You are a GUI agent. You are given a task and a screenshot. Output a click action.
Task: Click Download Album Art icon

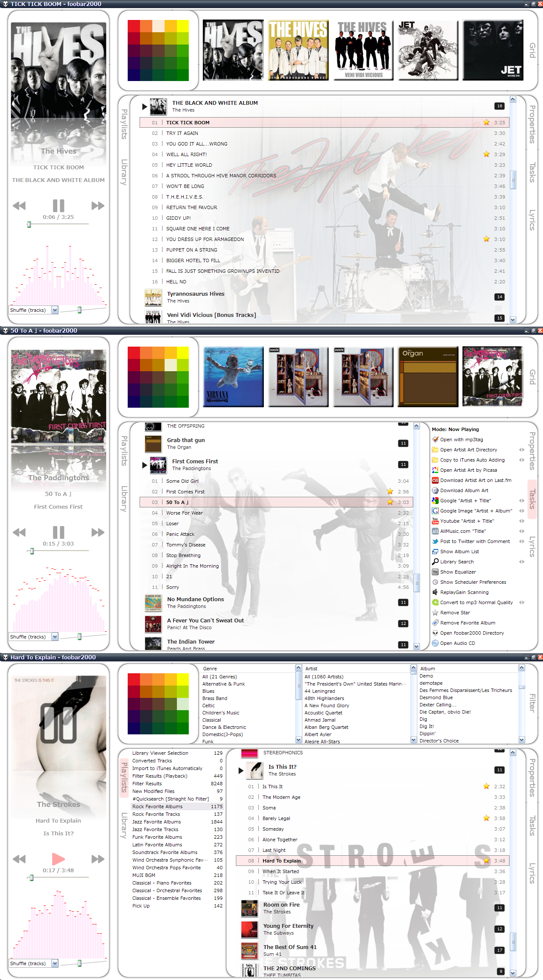435,490
